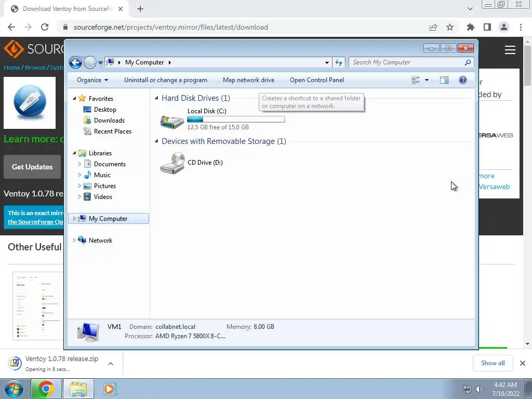Open the view options dropdown arrow
Viewport: 532px width, 399px height.
coord(427,80)
